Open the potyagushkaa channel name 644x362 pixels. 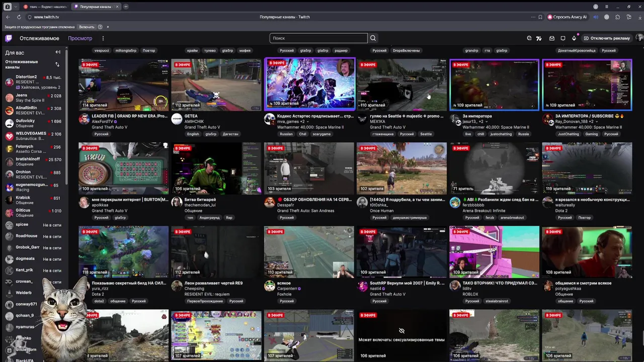568,289
